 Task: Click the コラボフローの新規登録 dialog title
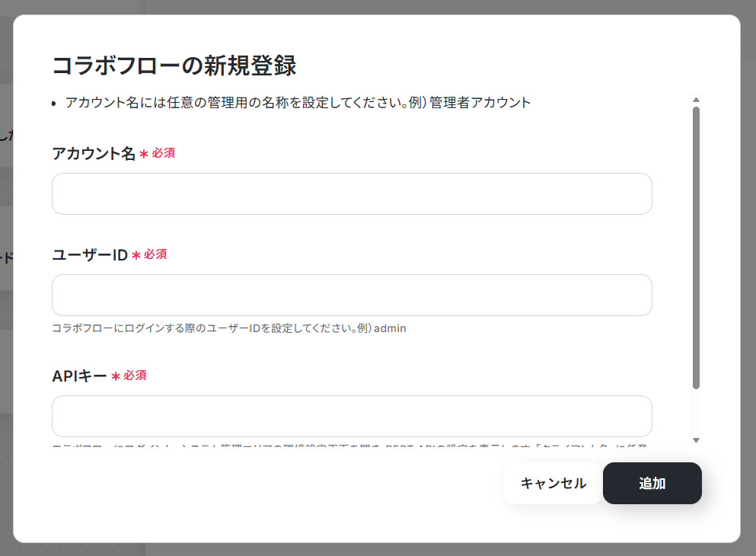click(174, 66)
